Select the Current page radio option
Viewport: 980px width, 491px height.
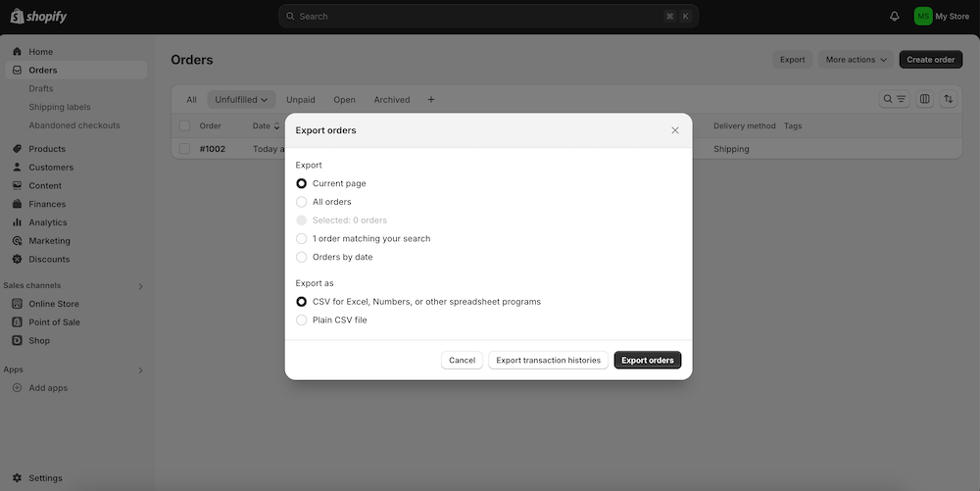click(301, 183)
